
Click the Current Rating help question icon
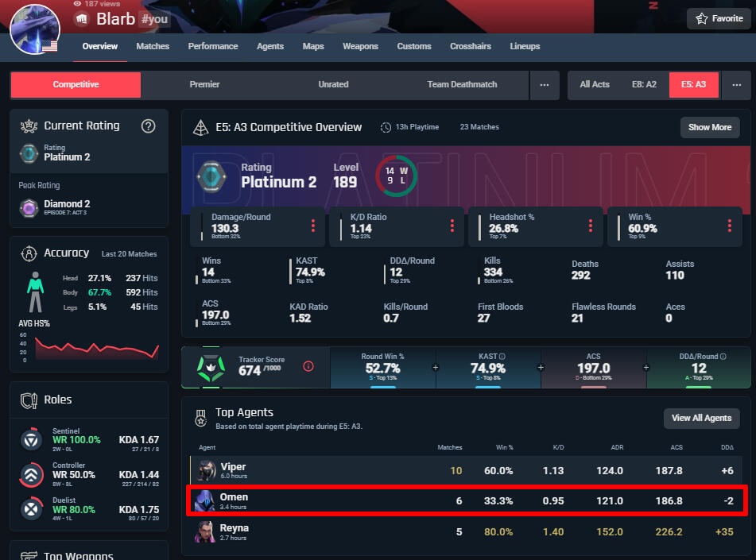148,126
